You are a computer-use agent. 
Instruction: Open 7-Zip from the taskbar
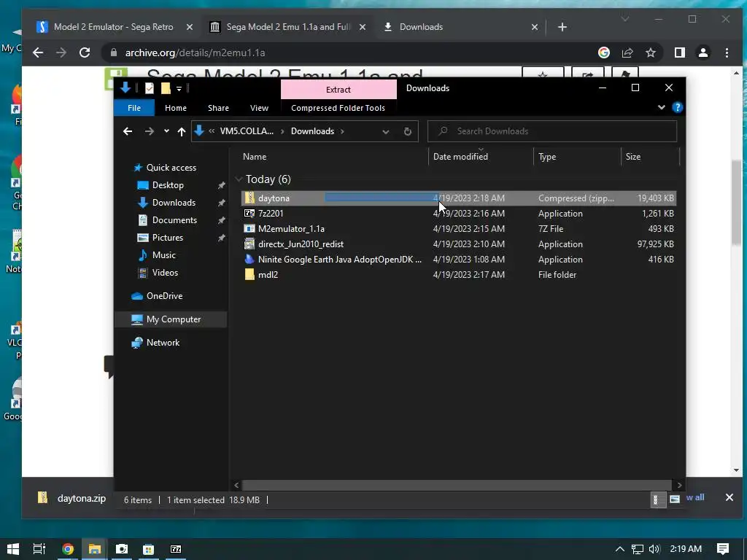[x=176, y=549]
